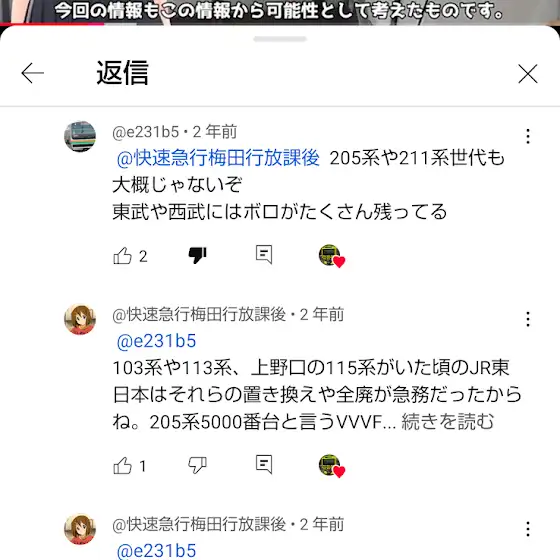Open the third comment's three-dot menu
The width and height of the screenshot is (560, 560).
click(x=528, y=529)
